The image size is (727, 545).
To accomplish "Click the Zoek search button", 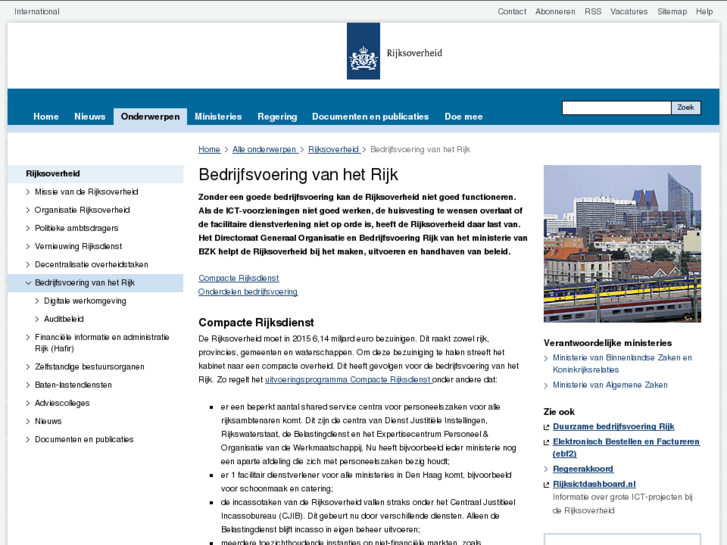I will [686, 108].
